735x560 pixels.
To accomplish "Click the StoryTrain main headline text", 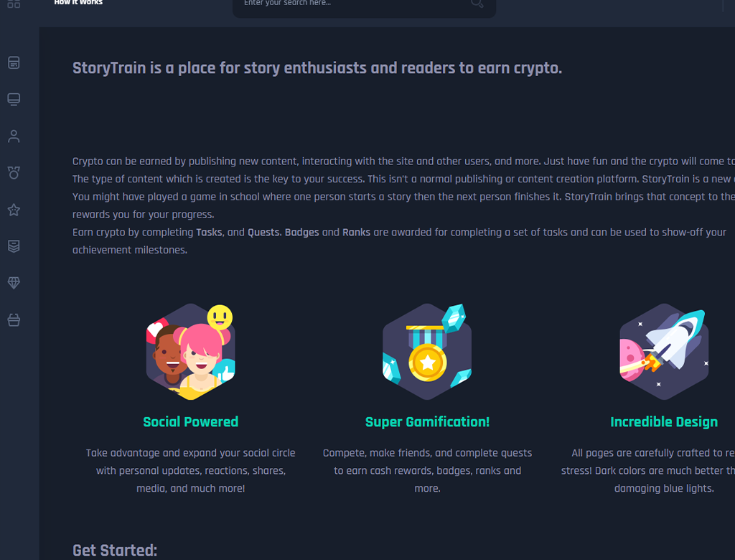I will point(317,69).
